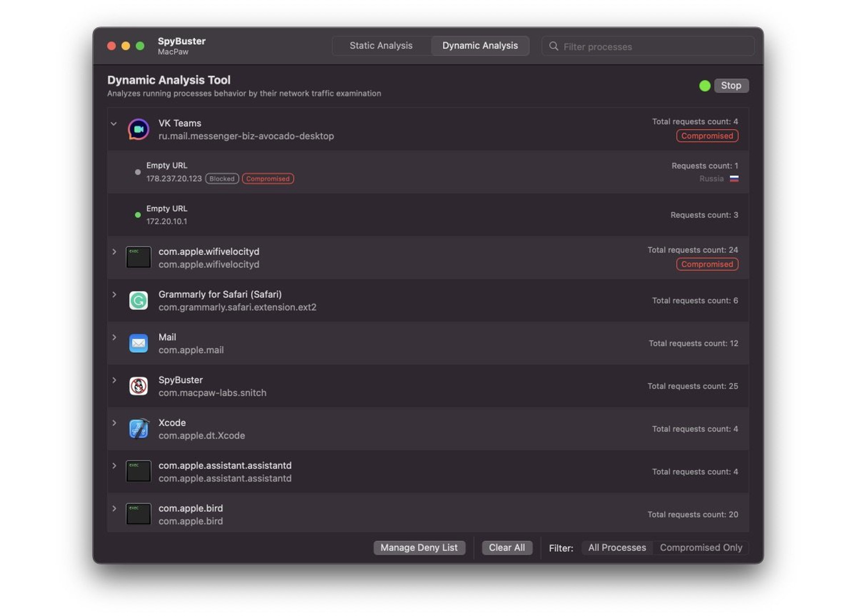This screenshot has width=856, height=616.
Task: Click com.grammarly.safari.extension.ext2 identifier
Action: pyautogui.click(x=237, y=307)
